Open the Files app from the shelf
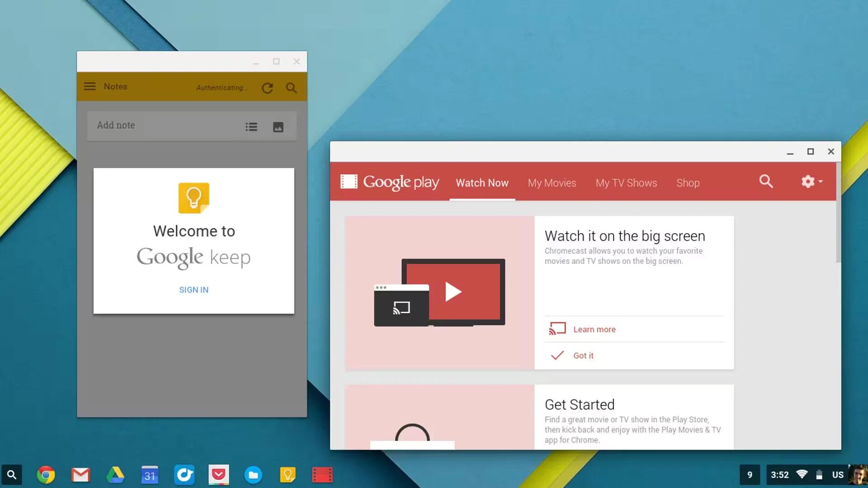This screenshot has width=868, height=488. point(253,475)
